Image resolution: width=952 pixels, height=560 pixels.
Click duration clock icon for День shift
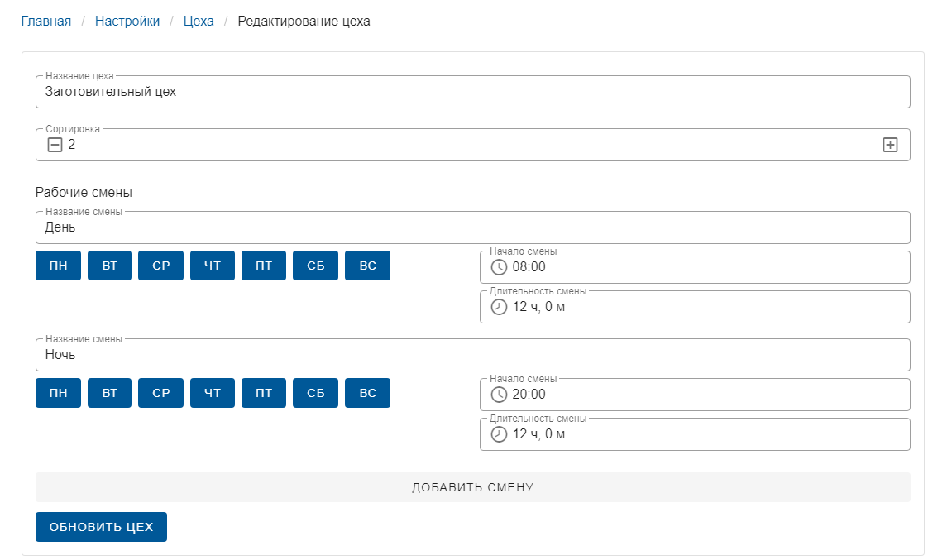click(499, 307)
